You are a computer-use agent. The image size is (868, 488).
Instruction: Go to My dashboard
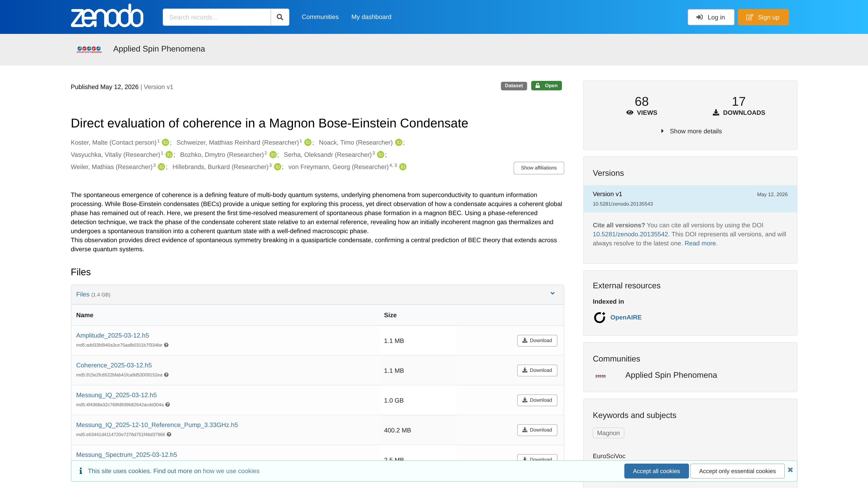pos(371,17)
